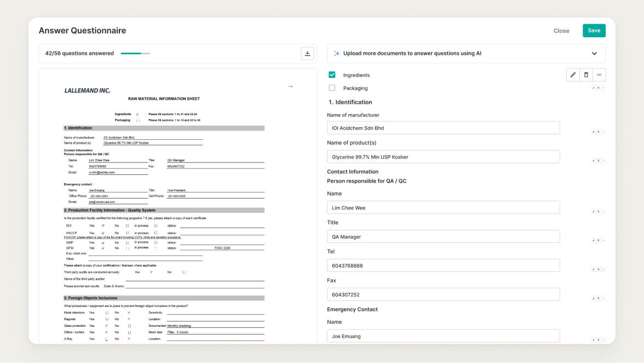Click Ingredients checkbox in the document preview

coord(137,114)
